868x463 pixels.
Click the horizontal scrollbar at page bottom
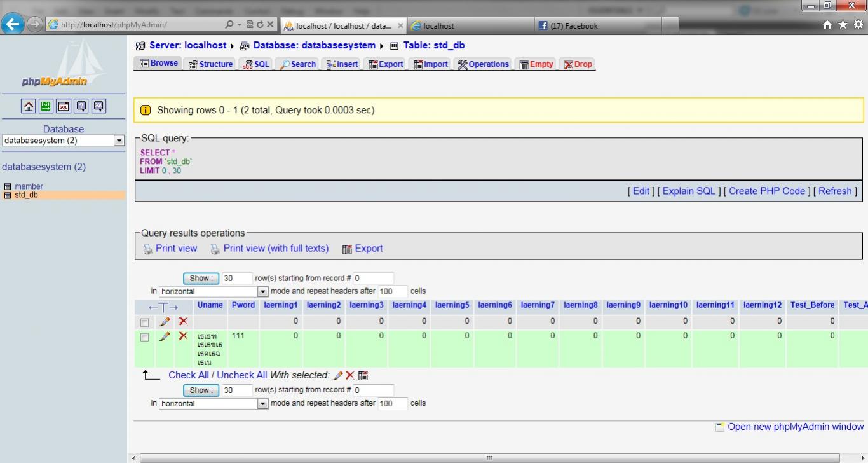pyautogui.click(x=489, y=458)
